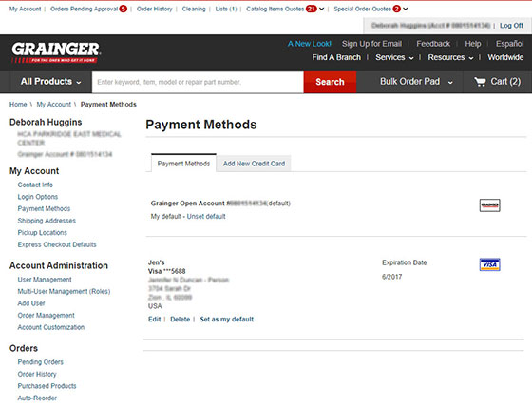Screen dimensions: 532x408
Task: Click Orders Pending Approval count badge
Action: (x=123, y=9)
